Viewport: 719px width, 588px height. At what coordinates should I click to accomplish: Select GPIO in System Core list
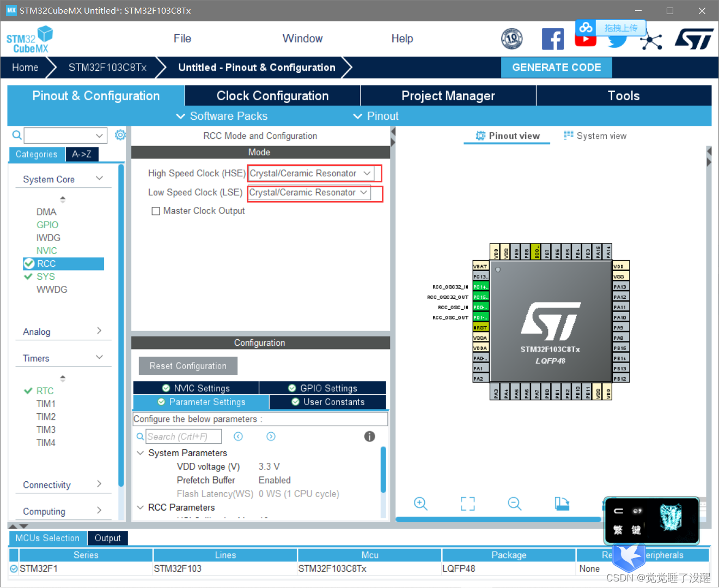click(x=47, y=225)
